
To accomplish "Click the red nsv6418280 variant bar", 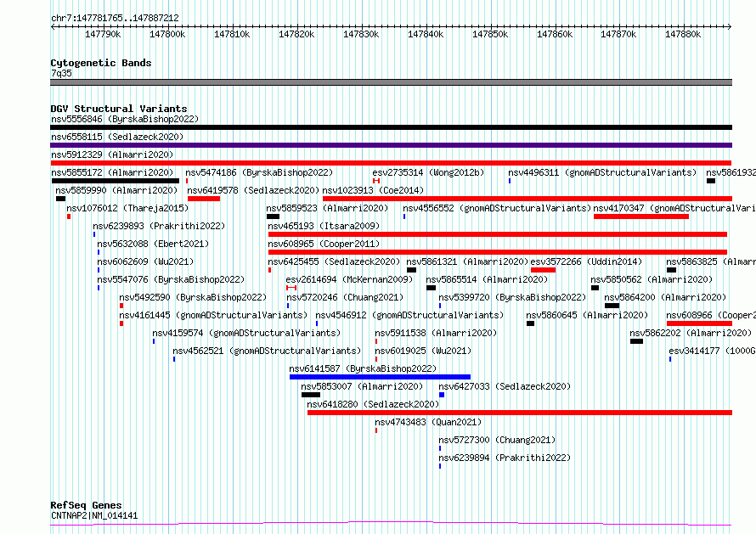I will click(520, 413).
